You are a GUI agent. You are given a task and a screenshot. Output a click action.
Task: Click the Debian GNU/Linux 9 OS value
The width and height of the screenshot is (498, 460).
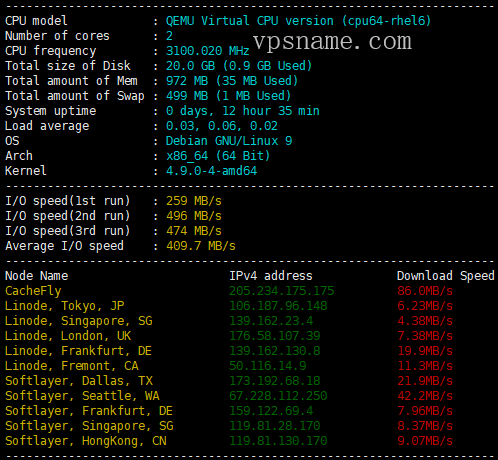tap(229, 141)
